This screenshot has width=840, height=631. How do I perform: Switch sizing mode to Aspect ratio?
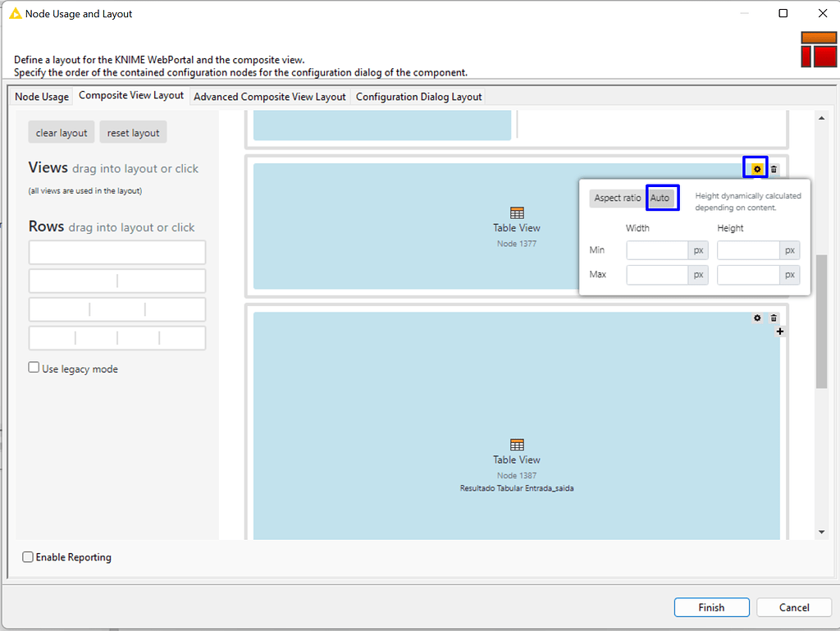pyautogui.click(x=616, y=198)
